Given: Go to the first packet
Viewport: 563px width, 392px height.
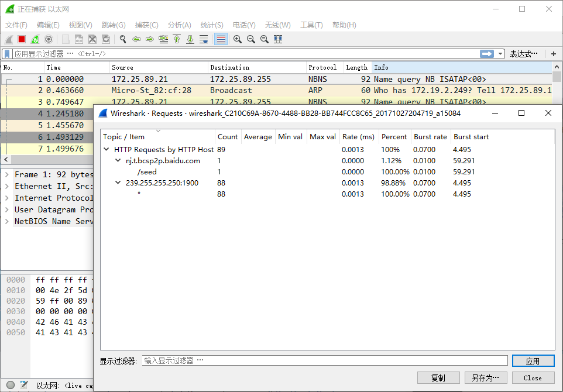Looking at the screenshot, I should (177, 39).
